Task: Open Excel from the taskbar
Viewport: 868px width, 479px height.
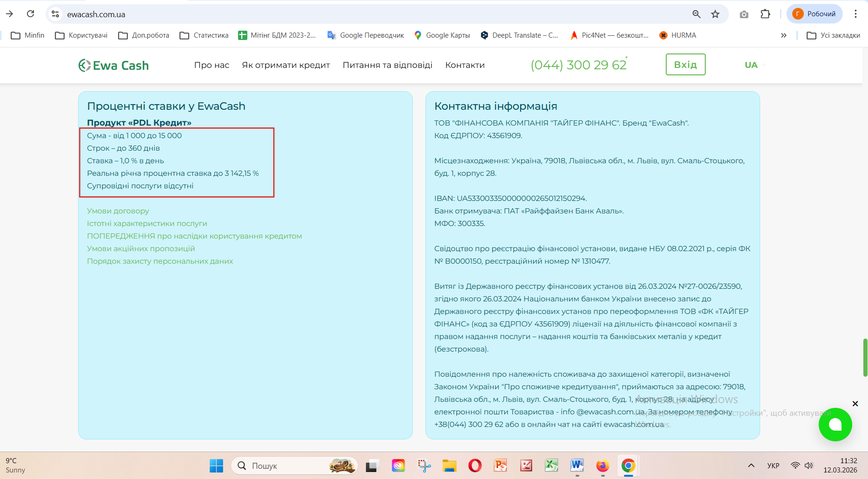Action: pyautogui.click(x=552, y=466)
